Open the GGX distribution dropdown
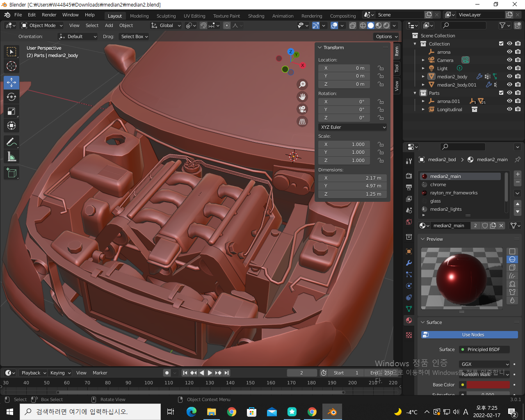525x420 pixels. 484,364
